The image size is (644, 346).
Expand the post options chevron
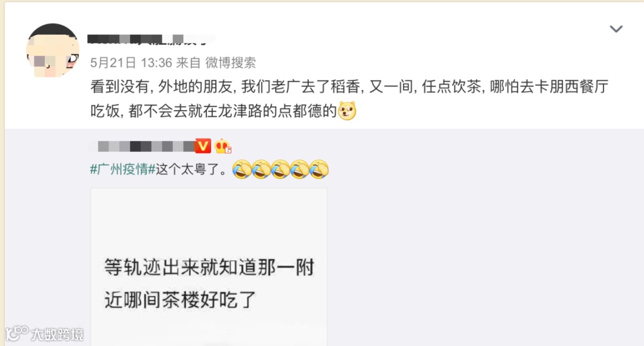tap(615, 29)
